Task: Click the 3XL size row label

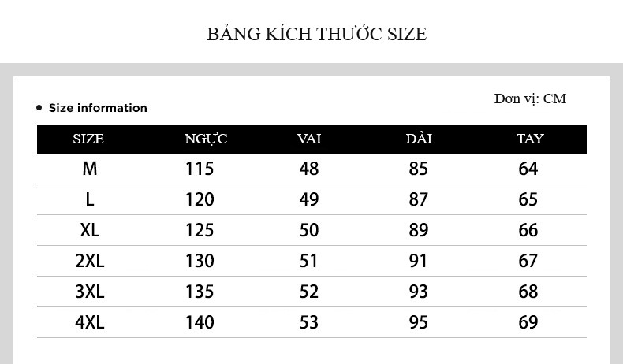Action: pos(89,292)
